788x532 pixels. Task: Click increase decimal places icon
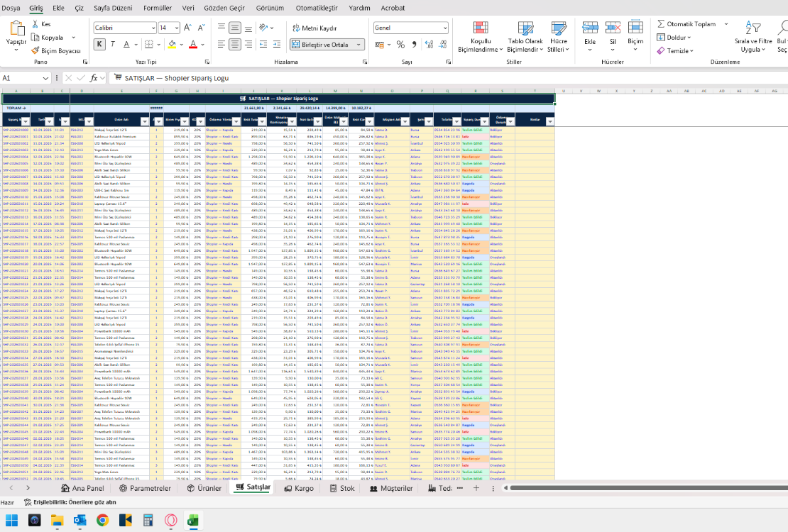pyautogui.click(x=429, y=44)
